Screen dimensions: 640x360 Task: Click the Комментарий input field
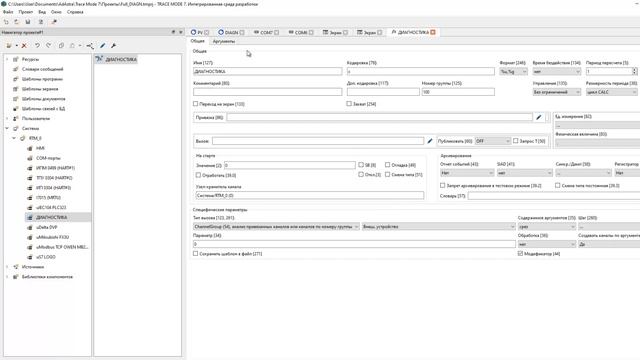(x=267, y=92)
